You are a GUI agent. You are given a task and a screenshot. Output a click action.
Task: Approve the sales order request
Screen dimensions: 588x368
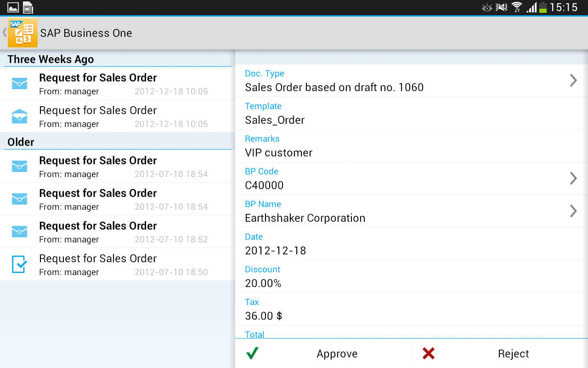[337, 354]
